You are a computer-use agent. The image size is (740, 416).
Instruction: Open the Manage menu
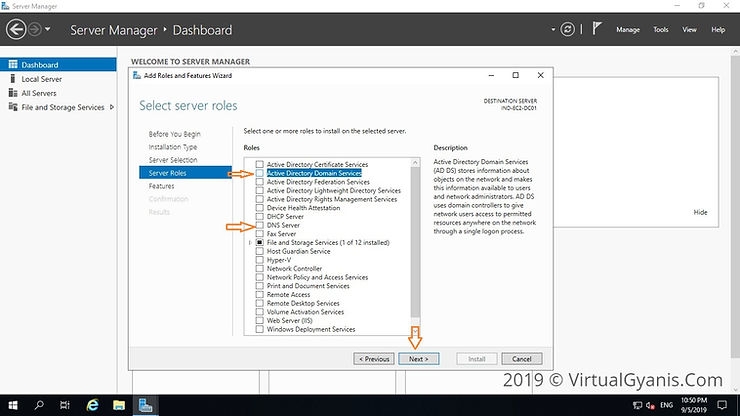click(628, 30)
